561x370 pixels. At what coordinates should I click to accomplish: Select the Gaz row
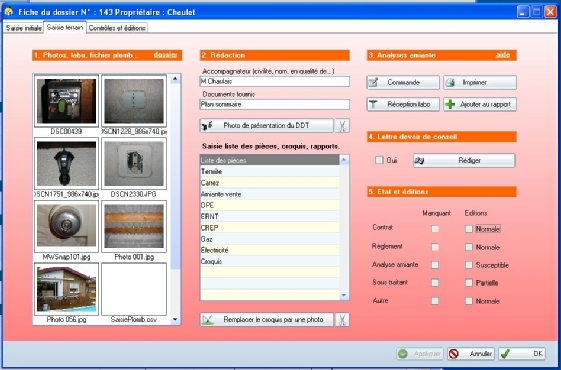[269, 239]
